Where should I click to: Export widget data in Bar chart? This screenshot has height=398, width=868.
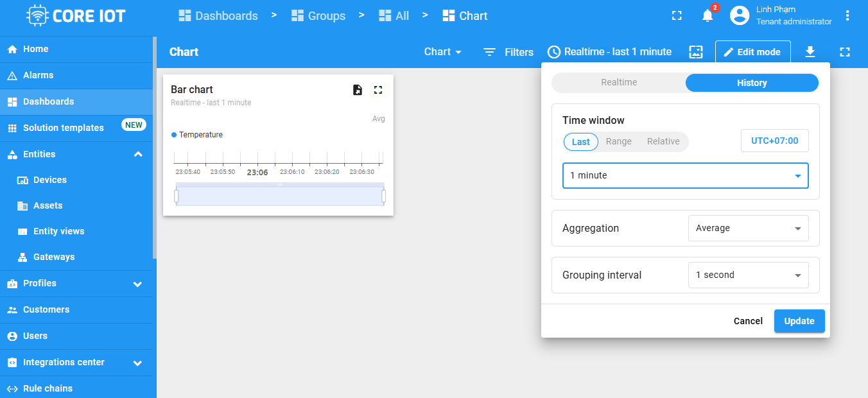coord(358,90)
